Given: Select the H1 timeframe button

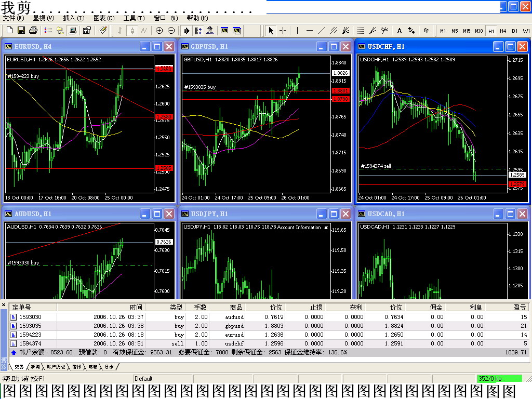Looking at the screenshot, I should point(491,31).
